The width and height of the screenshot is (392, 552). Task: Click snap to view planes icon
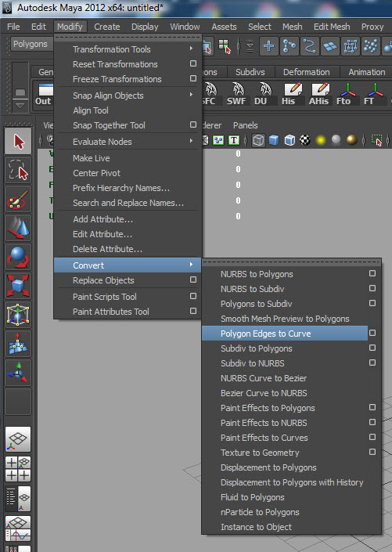[330, 46]
